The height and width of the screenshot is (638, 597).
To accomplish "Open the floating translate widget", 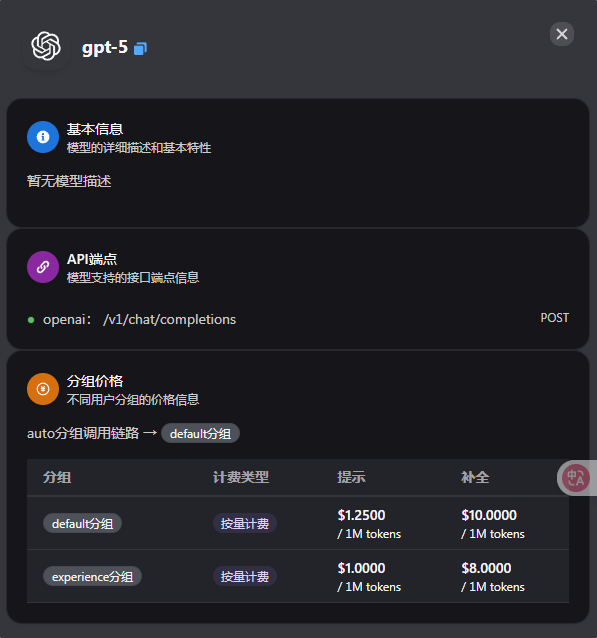I will tap(576, 478).
